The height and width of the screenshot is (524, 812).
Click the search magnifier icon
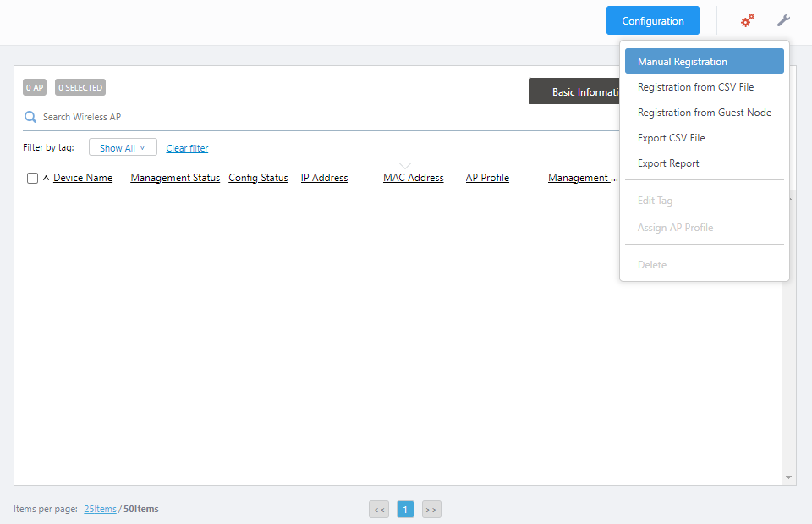click(x=30, y=117)
